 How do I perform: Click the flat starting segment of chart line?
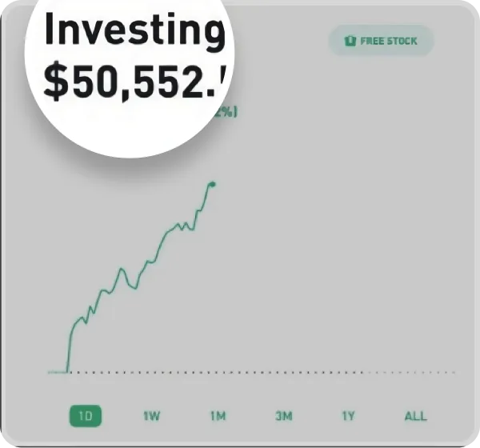(x=57, y=372)
